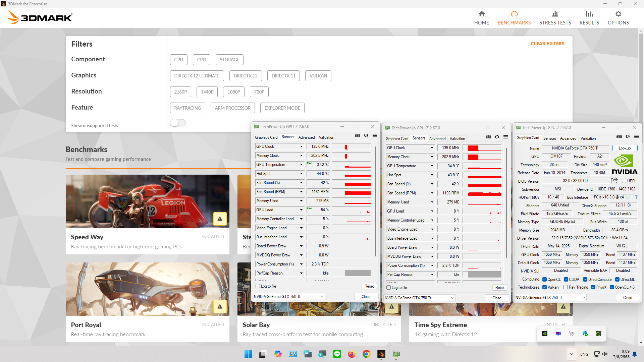Click the Clear Filters link
644x362 pixels.
pos(547,44)
